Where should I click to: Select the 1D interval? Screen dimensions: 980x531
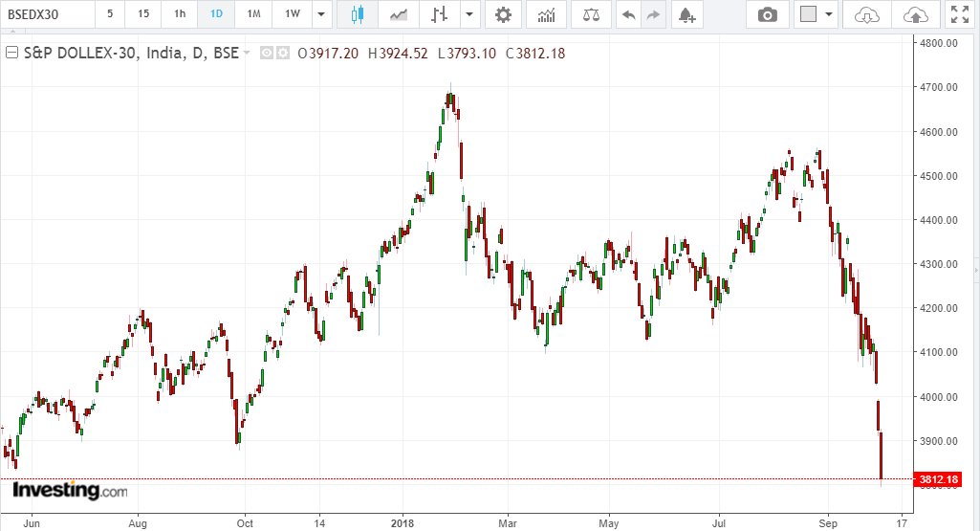tap(216, 13)
